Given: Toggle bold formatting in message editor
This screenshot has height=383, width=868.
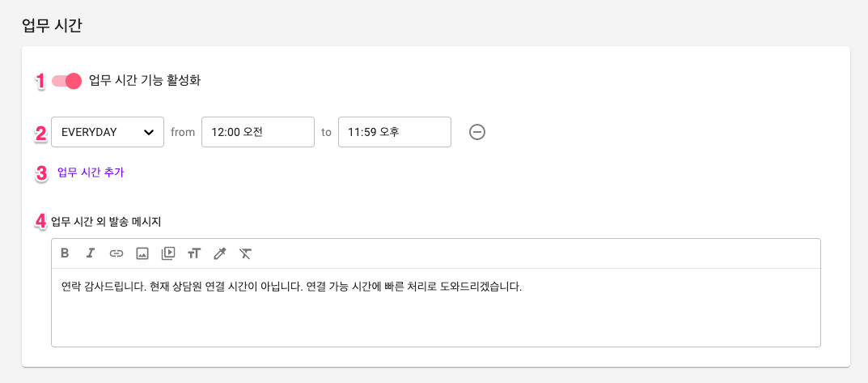Looking at the screenshot, I should click(x=65, y=253).
